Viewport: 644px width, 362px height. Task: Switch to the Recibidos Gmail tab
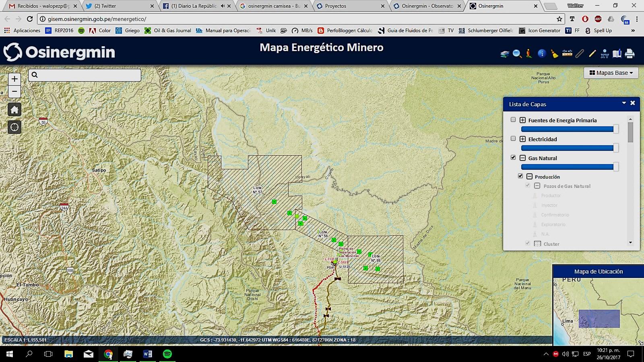[x=43, y=6]
